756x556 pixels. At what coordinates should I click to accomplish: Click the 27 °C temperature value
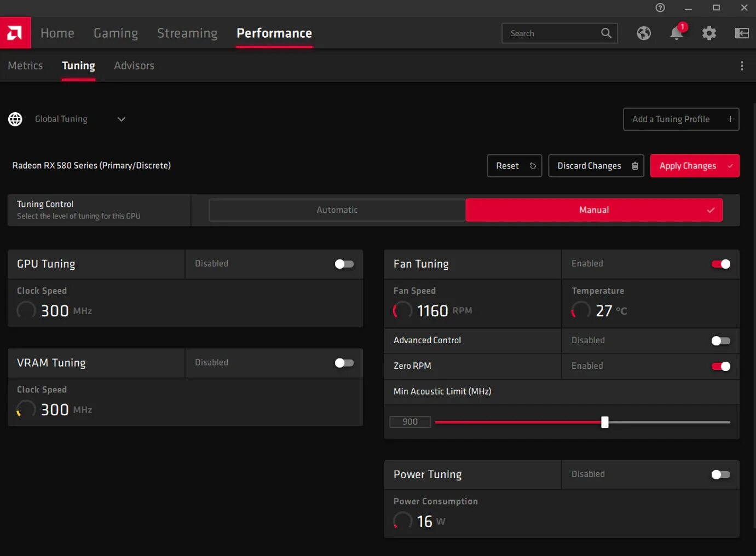point(611,311)
